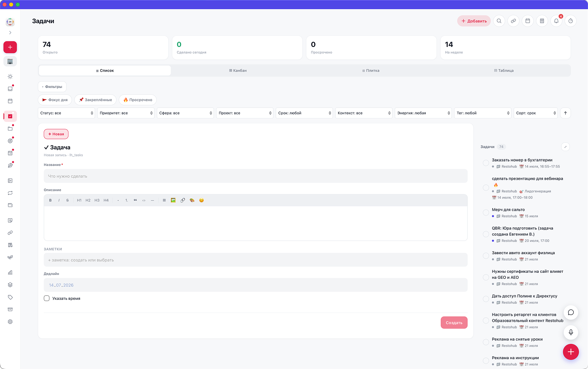The width and height of the screenshot is (588, 369).
Task: Focus the Название task name field
Action: pyautogui.click(x=255, y=176)
